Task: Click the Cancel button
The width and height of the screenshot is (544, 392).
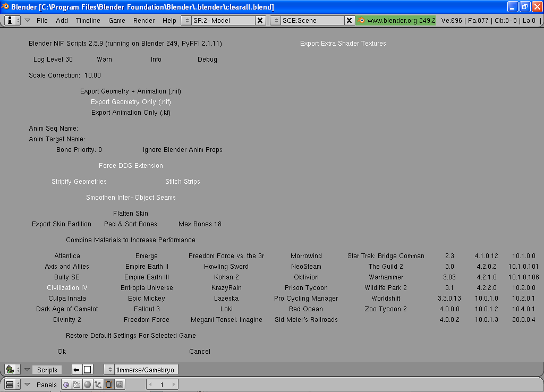Action: [200, 352]
